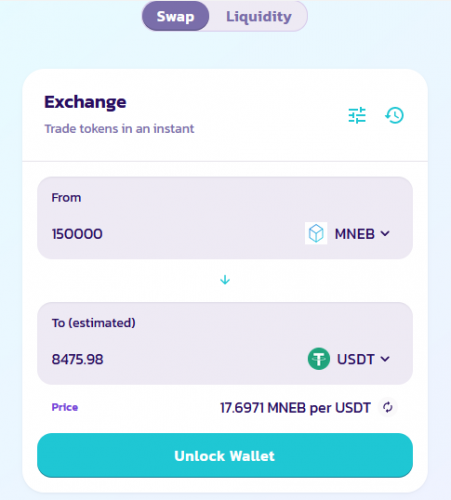Open the swap settings sliders icon
Screen dimensions: 451x500
click(x=357, y=115)
